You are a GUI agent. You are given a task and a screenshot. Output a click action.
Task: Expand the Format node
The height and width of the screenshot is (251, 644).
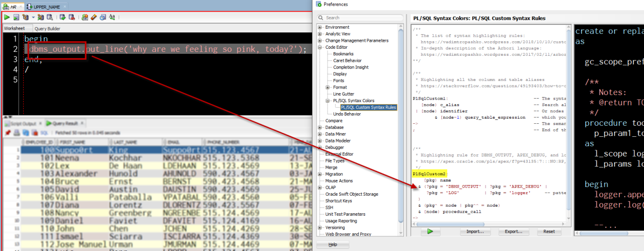[328, 88]
